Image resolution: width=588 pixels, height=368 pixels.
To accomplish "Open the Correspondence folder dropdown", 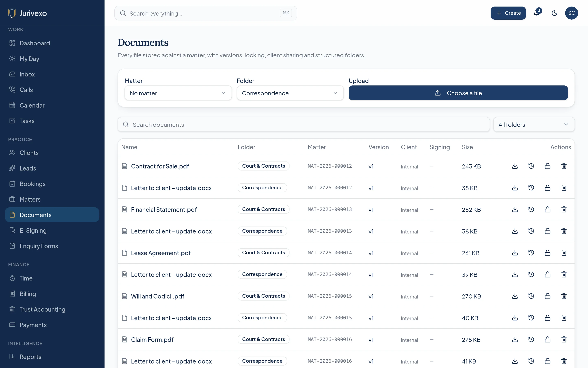I will pos(290,93).
